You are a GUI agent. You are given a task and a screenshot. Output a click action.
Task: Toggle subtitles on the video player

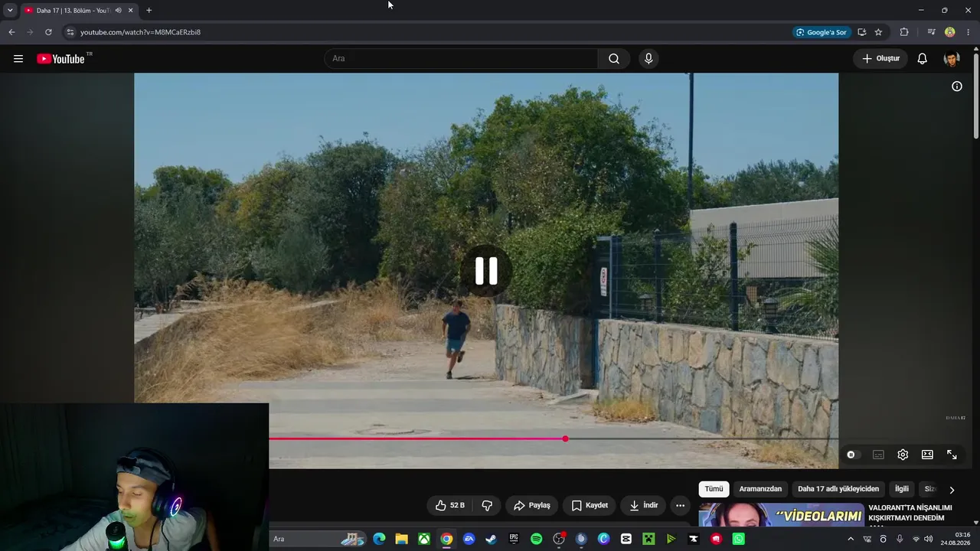pos(878,455)
